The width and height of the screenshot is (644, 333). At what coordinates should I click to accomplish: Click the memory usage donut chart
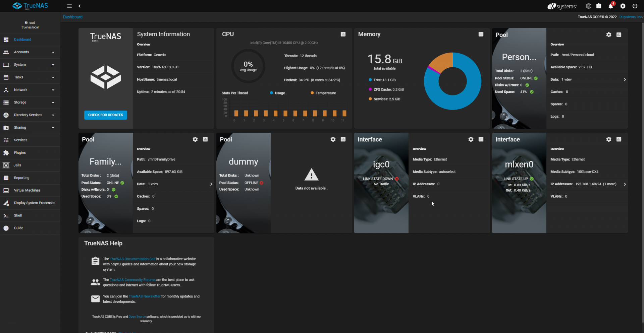(452, 81)
